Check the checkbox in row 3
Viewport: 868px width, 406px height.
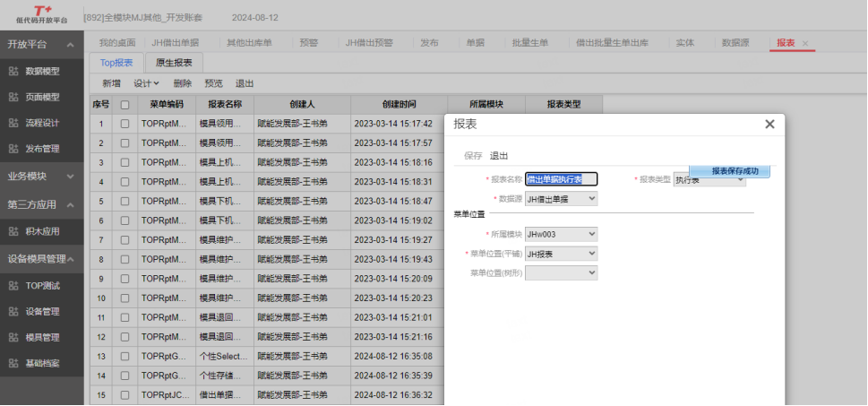125,162
